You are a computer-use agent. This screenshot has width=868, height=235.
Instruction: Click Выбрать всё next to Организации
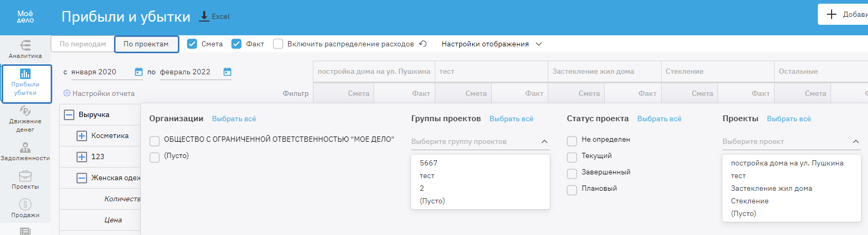pos(234,119)
